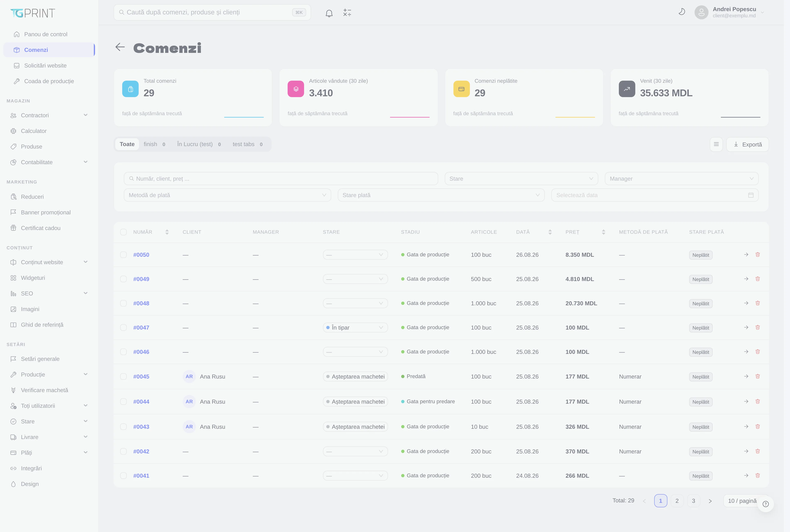
Task: Check the box for order #0041
Action: (x=123, y=476)
